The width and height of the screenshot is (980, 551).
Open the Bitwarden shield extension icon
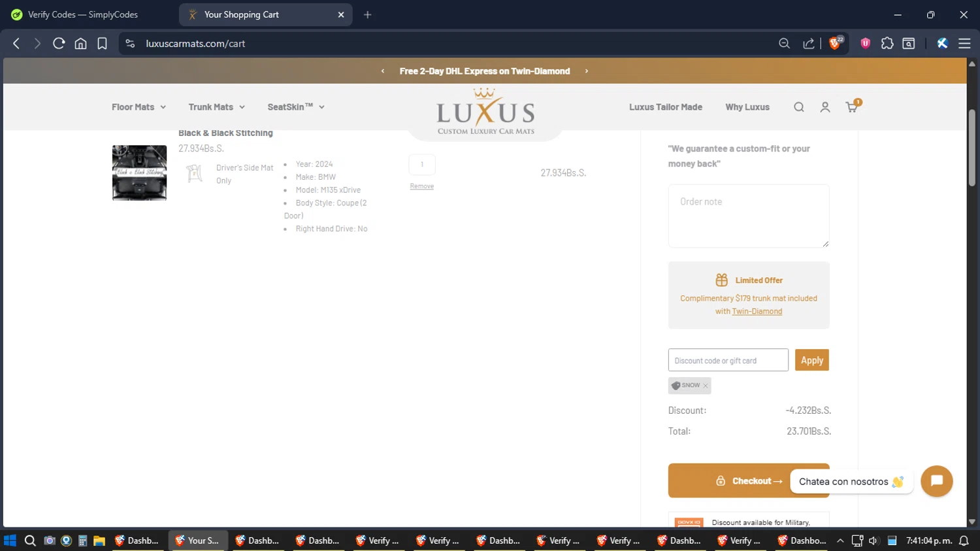click(866, 44)
